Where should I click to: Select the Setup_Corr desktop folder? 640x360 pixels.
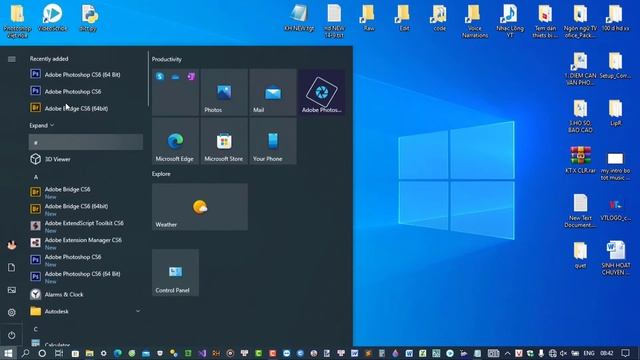tap(616, 65)
